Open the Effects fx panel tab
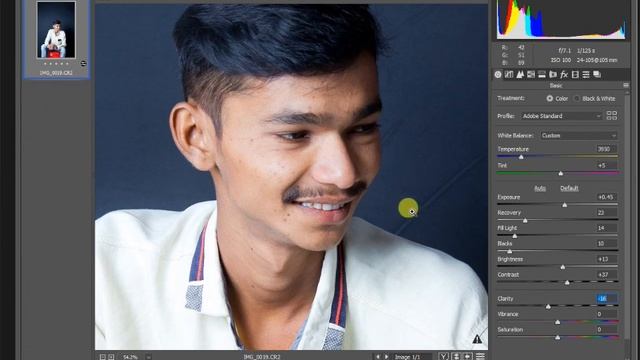 pyautogui.click(x=564, y=74)
